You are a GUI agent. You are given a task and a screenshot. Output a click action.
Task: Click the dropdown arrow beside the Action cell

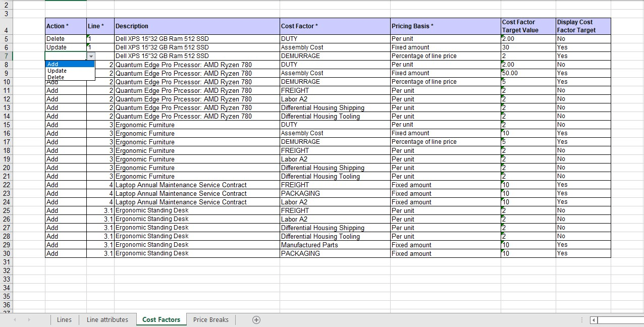coord(91,56)
